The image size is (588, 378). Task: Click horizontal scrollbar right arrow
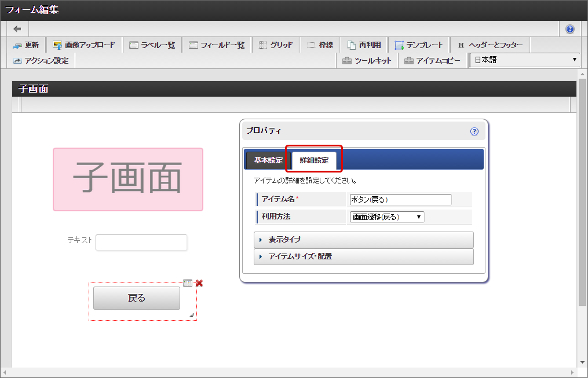click(572, 372)
